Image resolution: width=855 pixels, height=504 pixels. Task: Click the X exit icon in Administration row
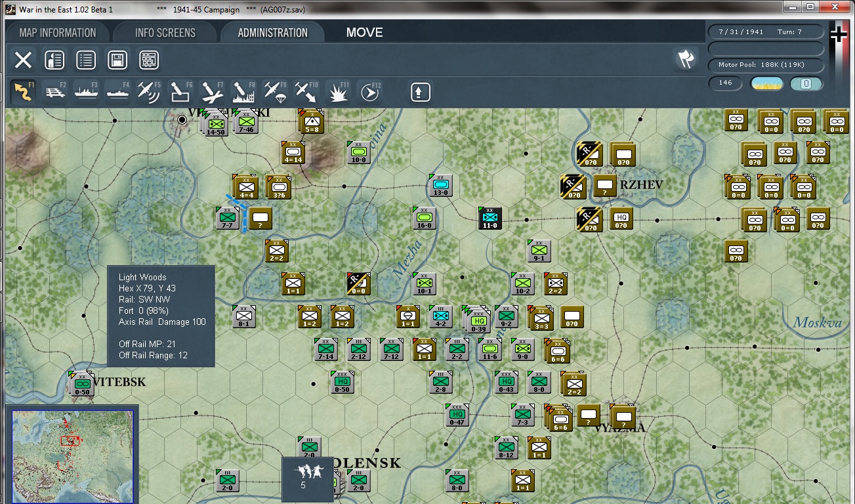pyautogui.click(x=23, y=60)
